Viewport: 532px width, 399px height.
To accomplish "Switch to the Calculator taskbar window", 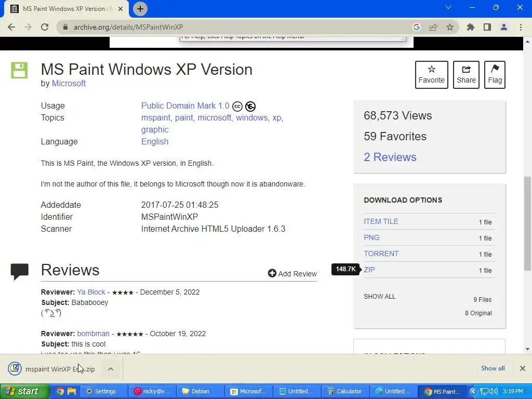I will pyautogui.click(x=345, y=392).
